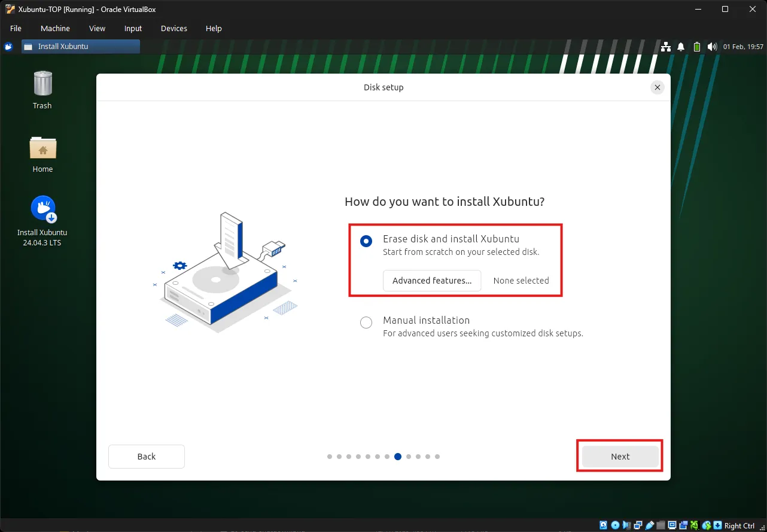The height and width of the screenshot is (532, 767).
Task: Select Manual installation option
Action: (366, 322)
